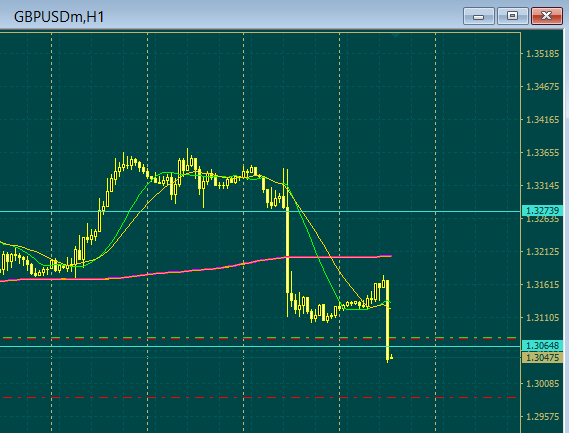569x433 pixels.
Task: Select the chart shift triangle marker
Action: coord(396,35)
